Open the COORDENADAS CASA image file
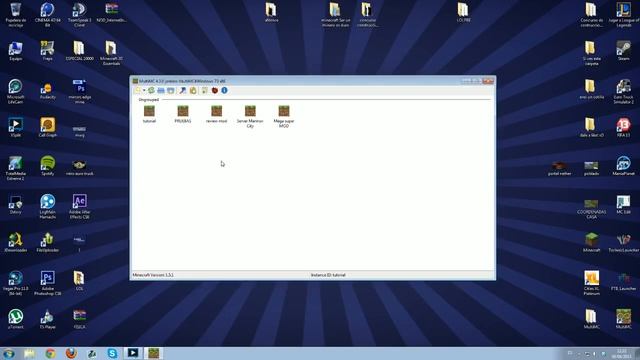The image size is (640, 360). 591,209
